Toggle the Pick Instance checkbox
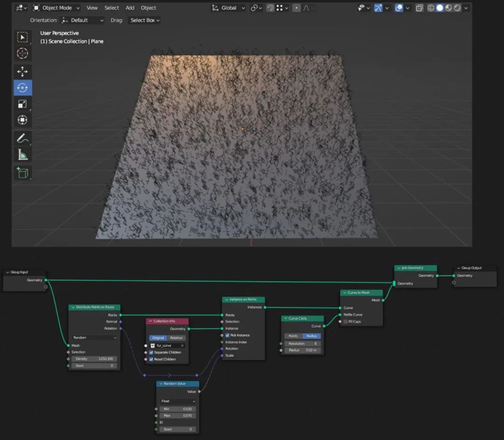 point(227,335)
